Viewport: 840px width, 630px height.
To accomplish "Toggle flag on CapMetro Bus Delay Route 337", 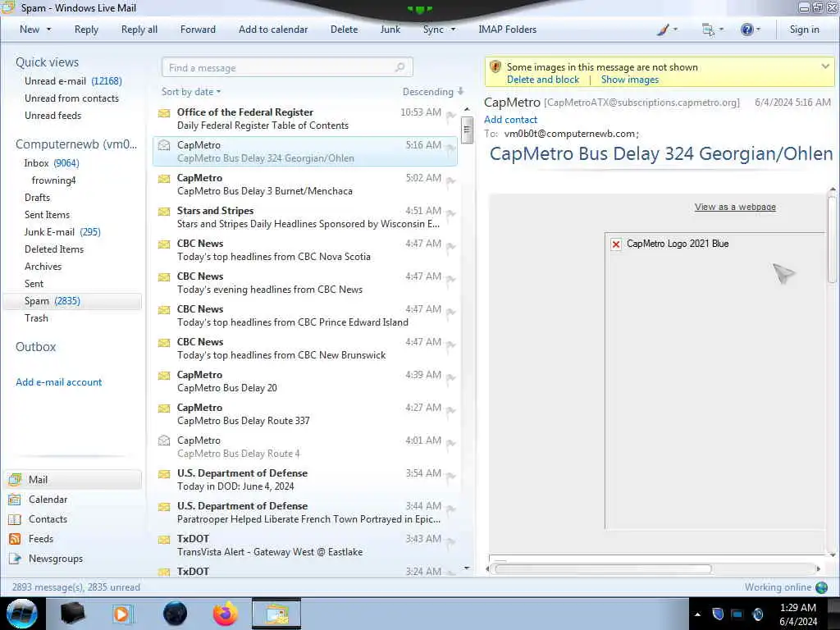I will [x=451, y=410].
